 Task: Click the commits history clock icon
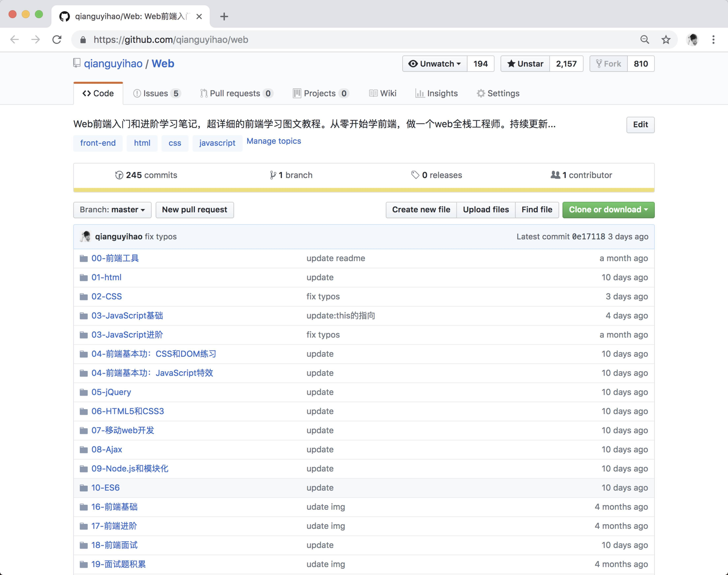[x=119, y=175]
